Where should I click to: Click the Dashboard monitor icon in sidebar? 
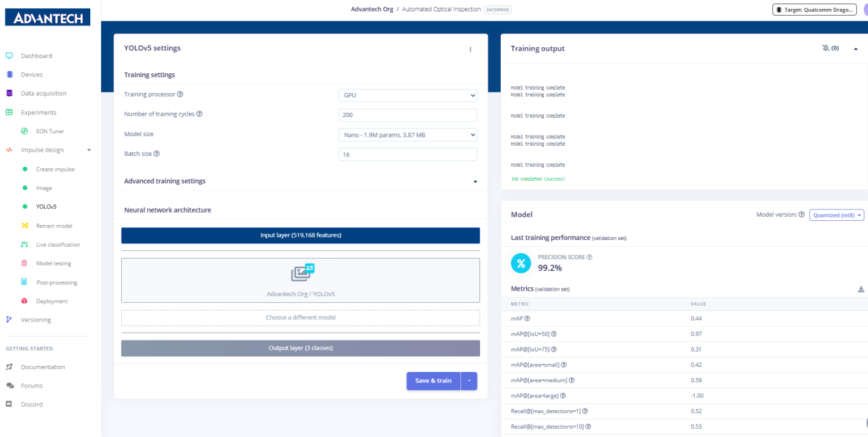click(9, 56)
